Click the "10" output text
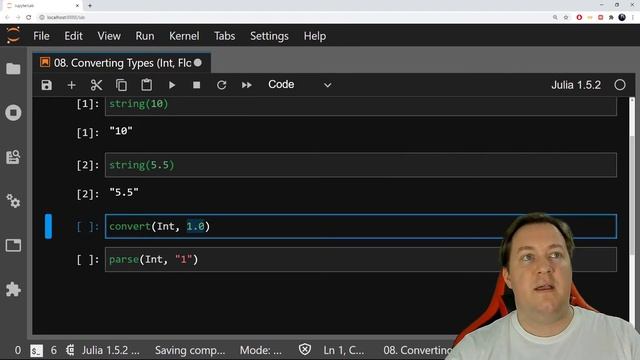Viewport: 640px width, 360px height. point(121,131)
